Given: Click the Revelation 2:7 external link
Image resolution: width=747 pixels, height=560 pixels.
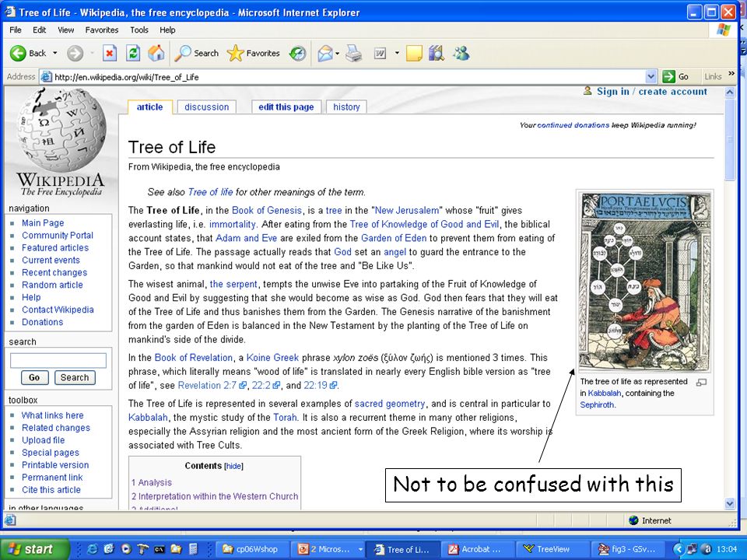Looking at the screenshot, I should click(x=212, y=385).
